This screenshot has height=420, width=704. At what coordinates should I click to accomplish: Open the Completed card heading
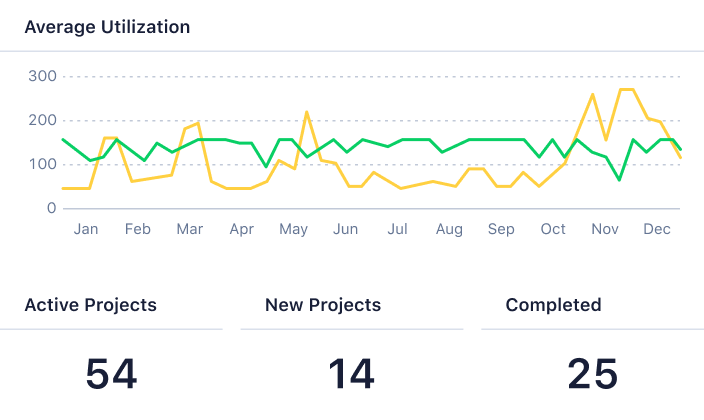click(x=553, y=305)
